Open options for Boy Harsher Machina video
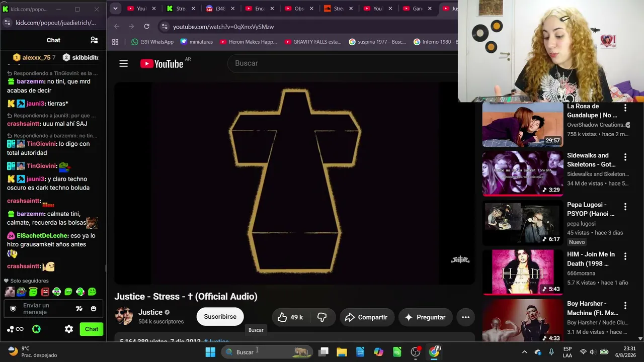The image size is (644, 362). point(625,306)
